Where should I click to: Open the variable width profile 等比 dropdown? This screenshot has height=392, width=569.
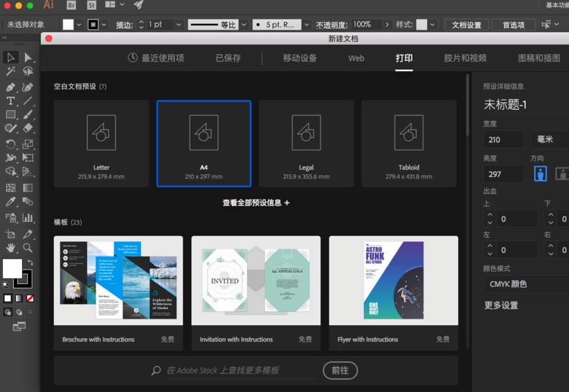pos(244,25)
